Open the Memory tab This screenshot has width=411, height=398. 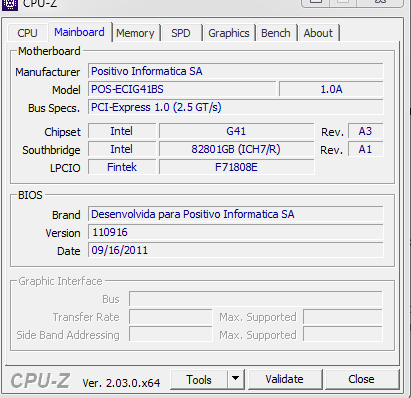tap(135, 33)
